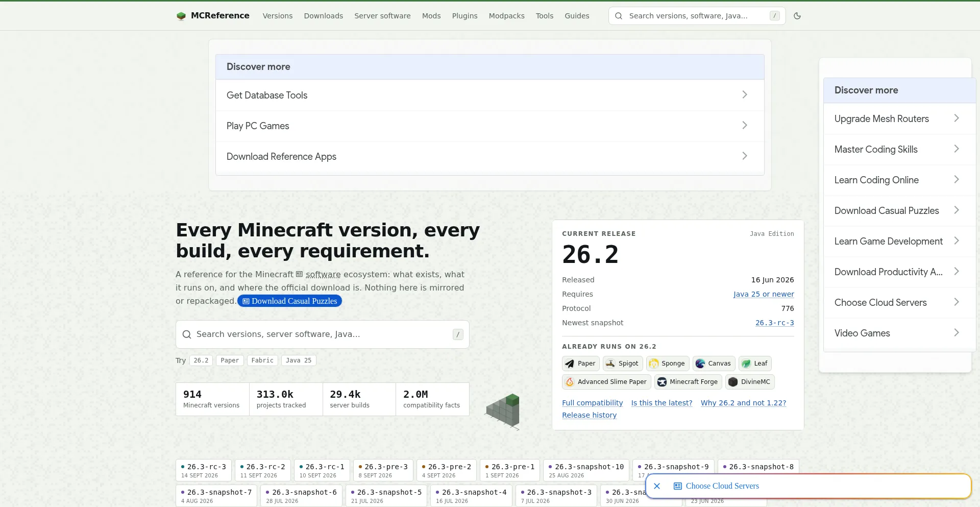Open the Tools nav item
The image size is (980, 507).
coord(545,16)
